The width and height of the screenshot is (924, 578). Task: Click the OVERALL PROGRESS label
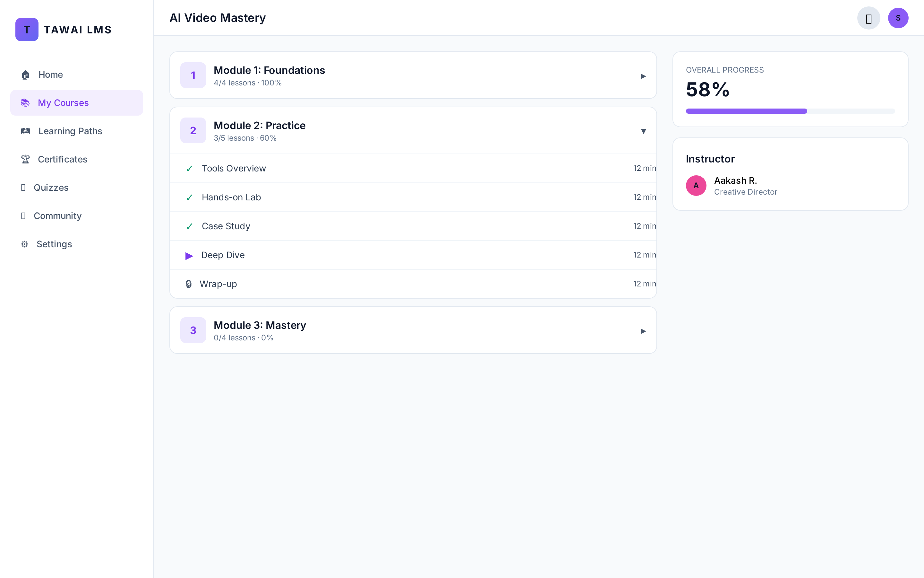[725, 70]
